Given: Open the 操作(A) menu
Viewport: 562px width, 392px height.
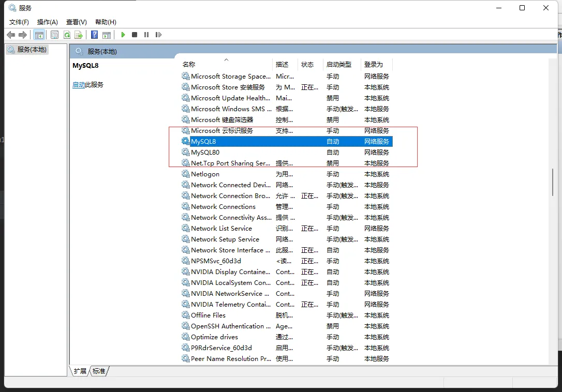Looking at the screenshot, I should 47,22.
